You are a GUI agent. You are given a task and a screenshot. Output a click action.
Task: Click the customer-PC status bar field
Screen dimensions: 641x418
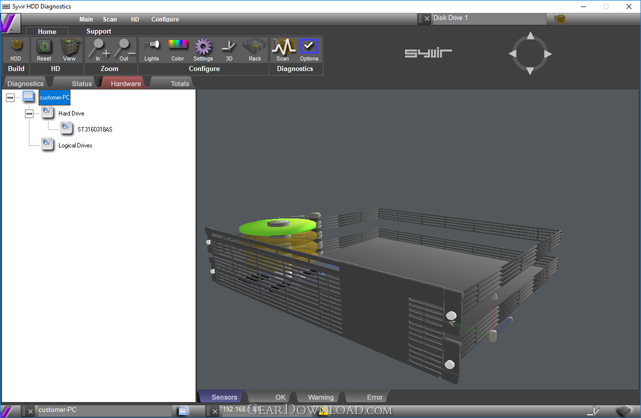(x=104, y=410)
